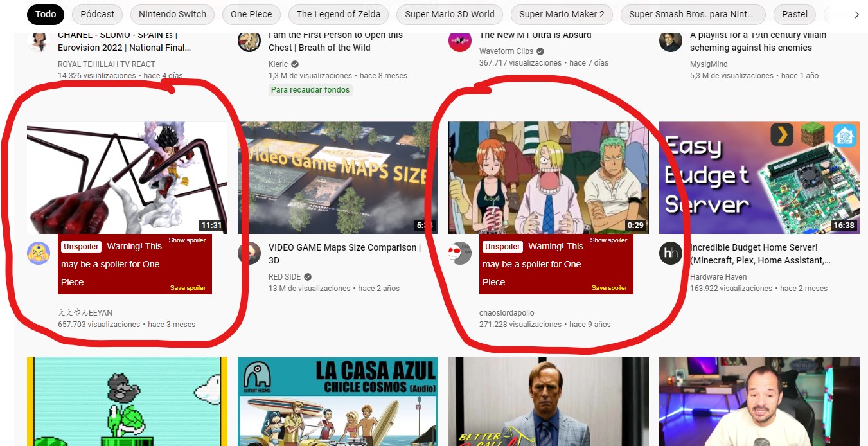
Task: Select the Todo filter chip
Action: click(x=46, y=14)
